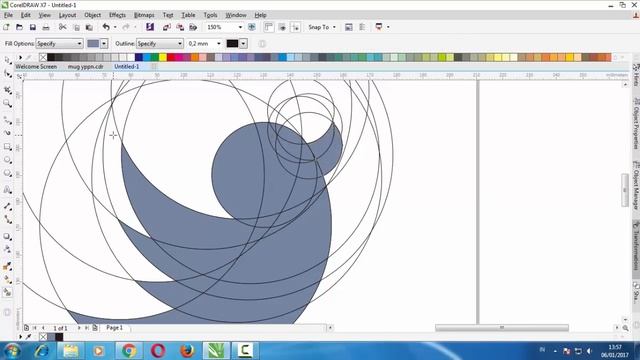Click the horizontal scrollbar thumb

point(502,328)
